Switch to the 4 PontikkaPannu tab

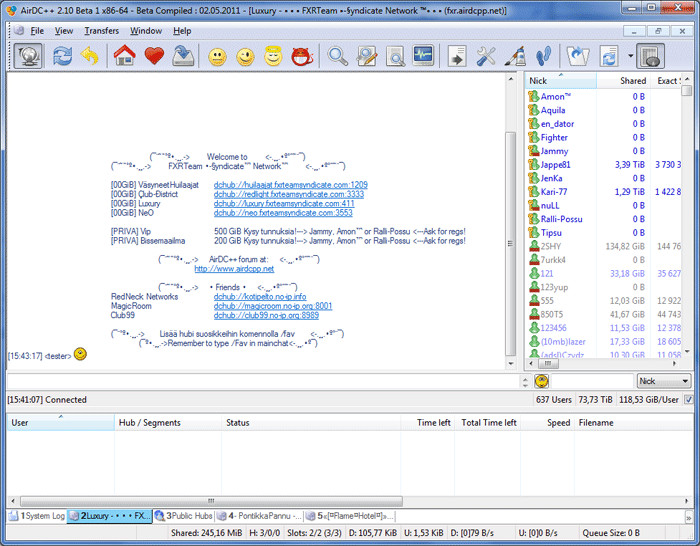259,516
